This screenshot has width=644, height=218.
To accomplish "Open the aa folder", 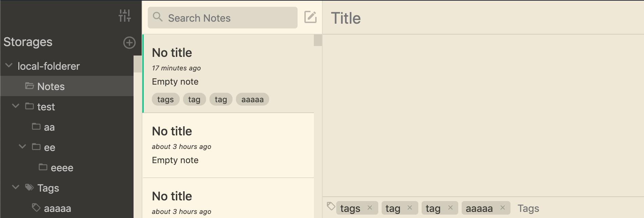I will pos(49,127).
